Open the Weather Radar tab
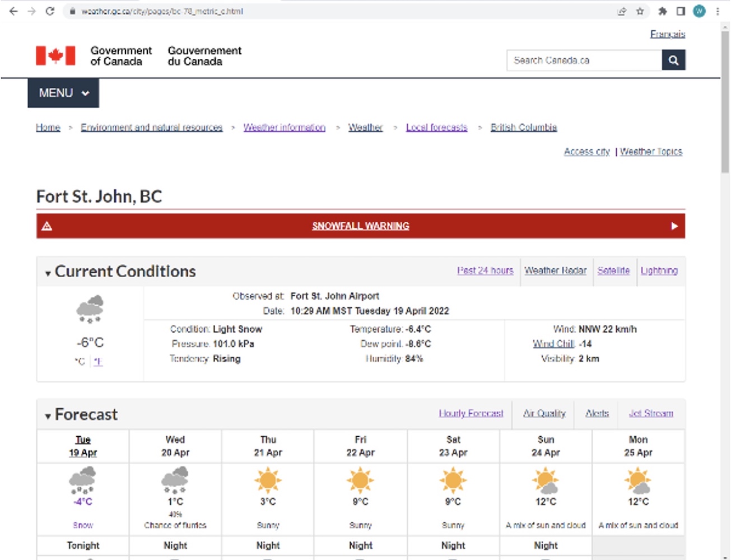 [555, 270]
